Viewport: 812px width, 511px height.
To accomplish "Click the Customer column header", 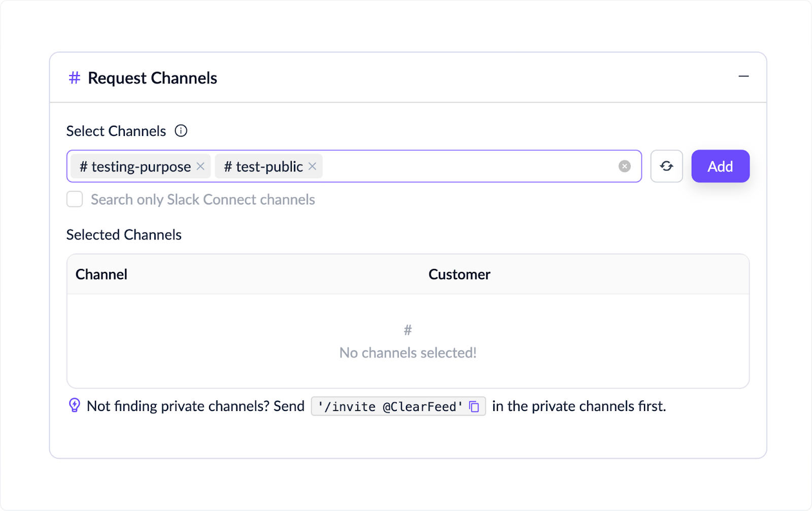I will [459, 274].
